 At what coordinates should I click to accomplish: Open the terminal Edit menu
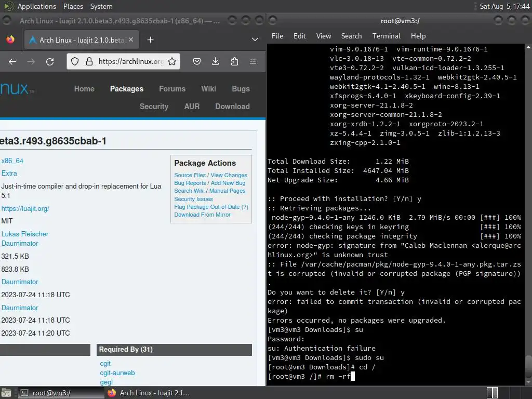click(x=300, y=36)
